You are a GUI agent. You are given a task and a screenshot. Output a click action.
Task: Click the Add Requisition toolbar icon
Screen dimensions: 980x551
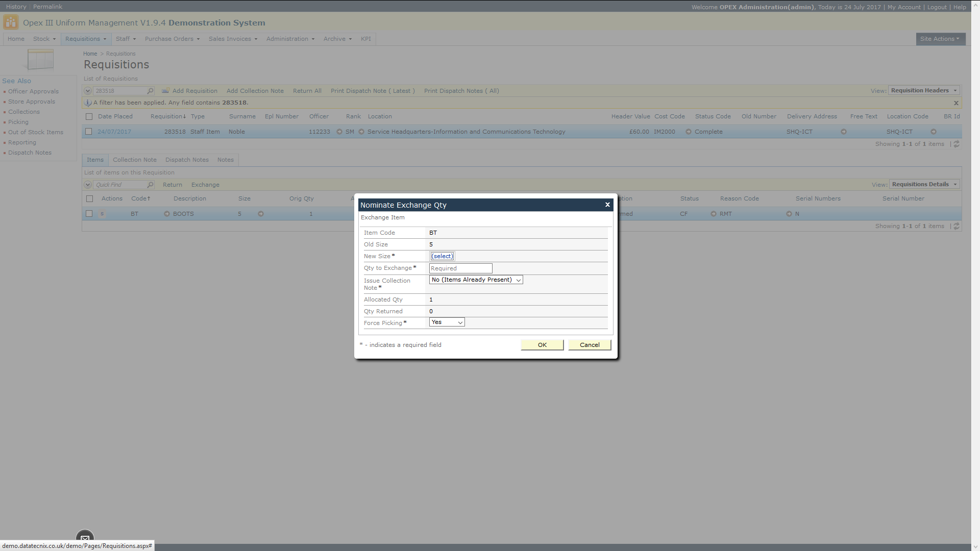pyautogui.click(x=165, y=91)
